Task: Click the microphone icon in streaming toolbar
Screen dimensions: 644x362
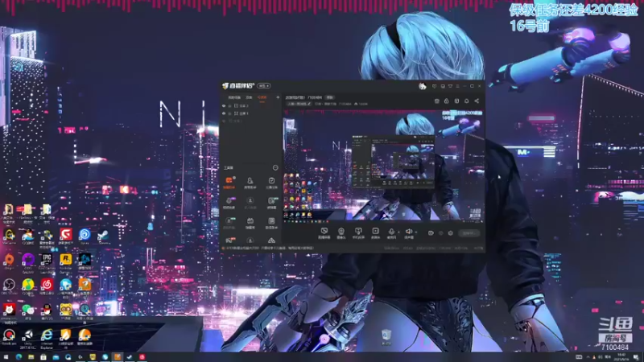Action: tap(391, 232)
